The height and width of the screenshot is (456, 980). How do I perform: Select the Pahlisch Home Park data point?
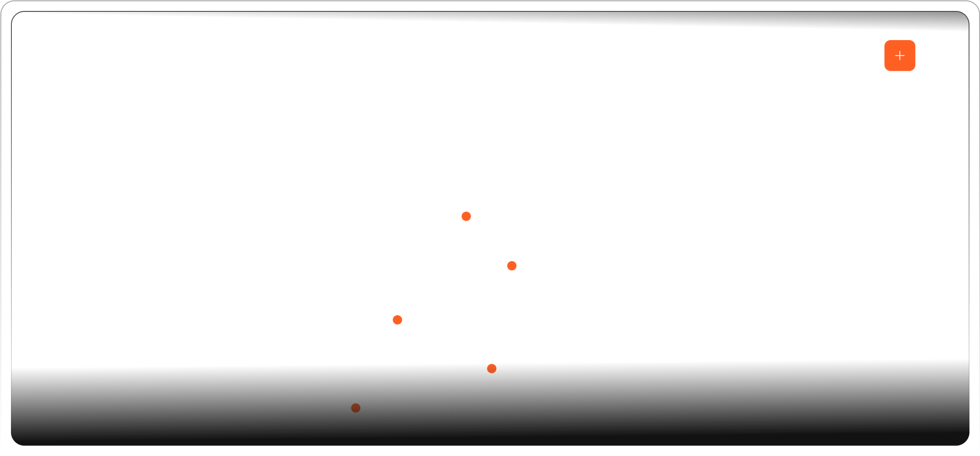(491, 369)
